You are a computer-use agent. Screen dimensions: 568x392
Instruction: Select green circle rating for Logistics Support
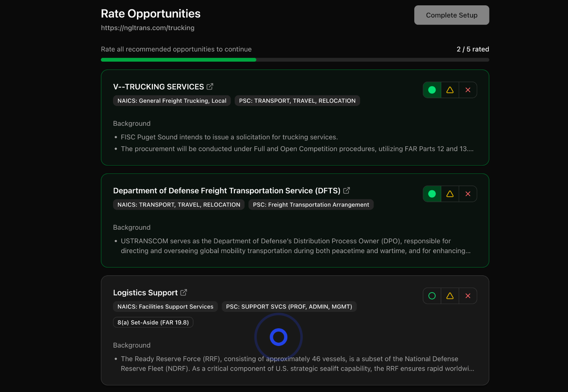point(432,296)
